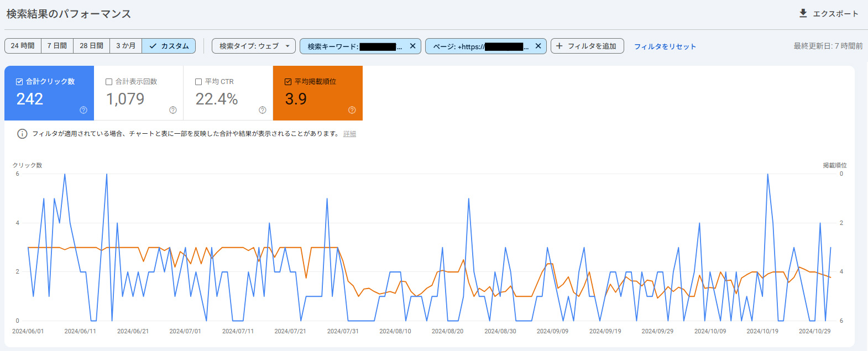Screen dimensions: 868x351
Task: Click help icon on average CTR card
Action: click(263, 110)
